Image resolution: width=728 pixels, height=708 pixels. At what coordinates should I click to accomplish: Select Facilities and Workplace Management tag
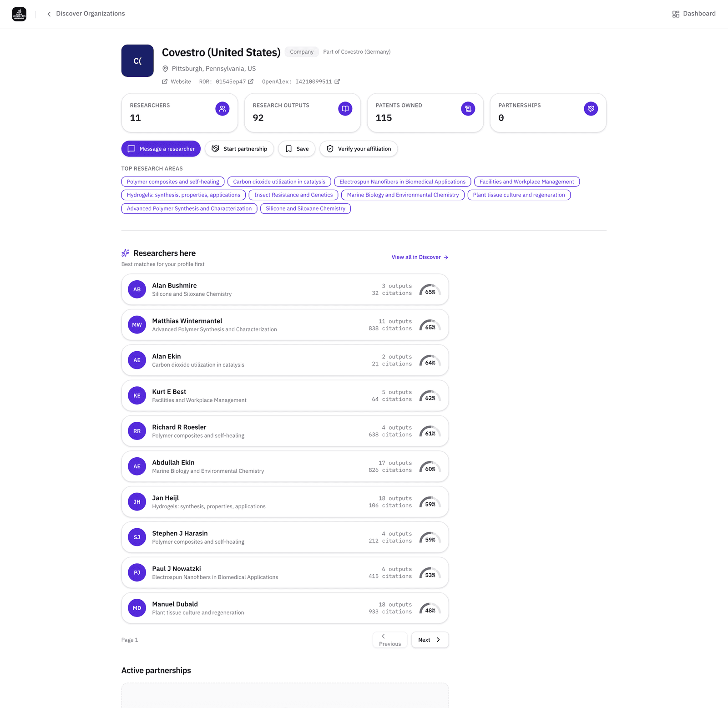(x=527, y=182)
